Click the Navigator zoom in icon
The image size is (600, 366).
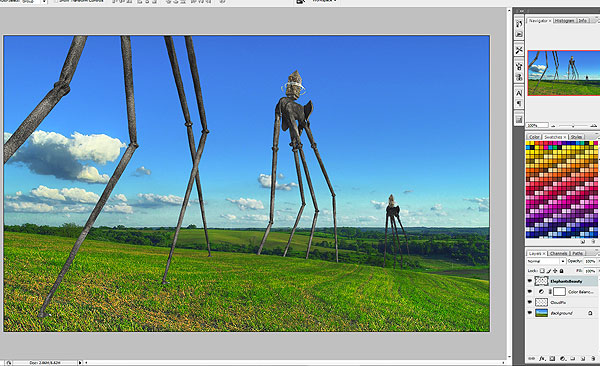[593, 126]
